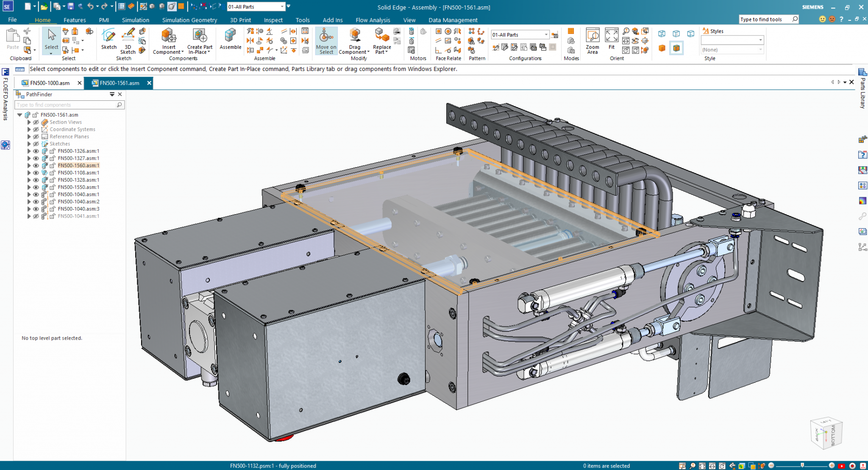Open the Insert Component tool
The width and height of the screenshot is (868, 470).
168,40
